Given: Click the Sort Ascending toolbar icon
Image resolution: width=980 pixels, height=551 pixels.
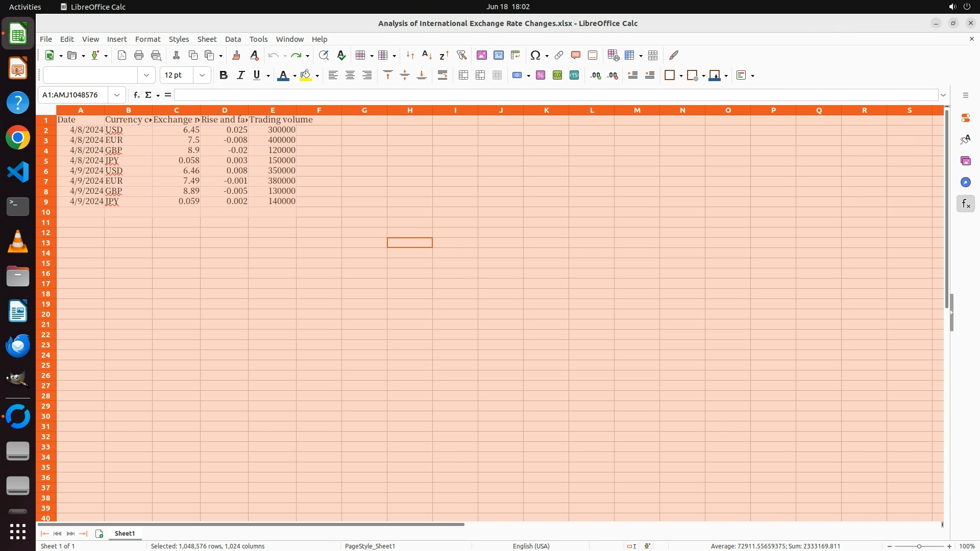Looking at the screenshot, I should (427, 55).
